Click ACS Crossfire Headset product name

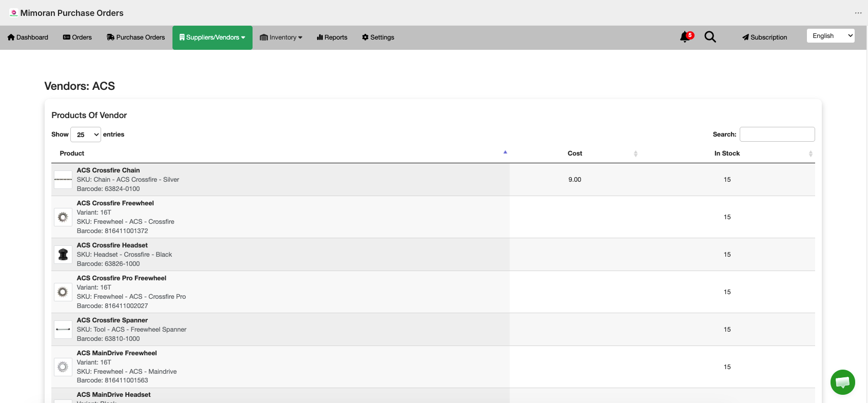pyautogui.click(x=112, y=245)
